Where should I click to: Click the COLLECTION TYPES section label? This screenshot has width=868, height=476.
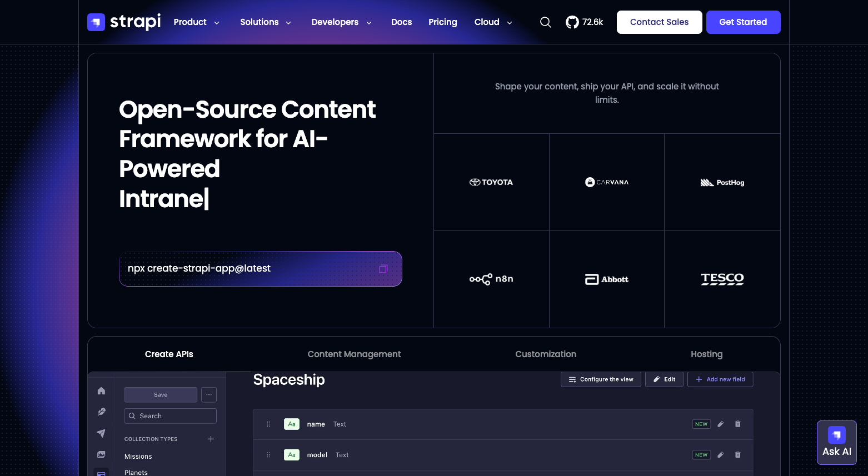click(151, 439)
